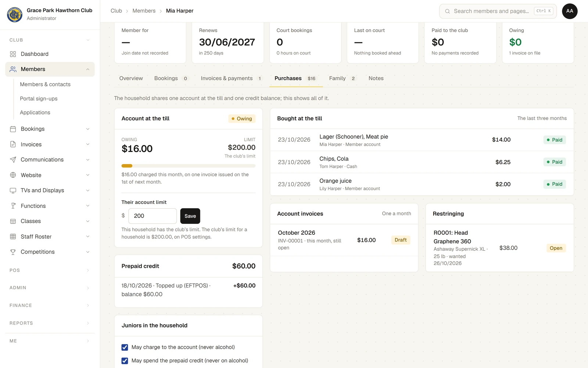Viewport: 588px width, 368px height.
Task: Click the Functions glass icon
Action: point(13,206)
